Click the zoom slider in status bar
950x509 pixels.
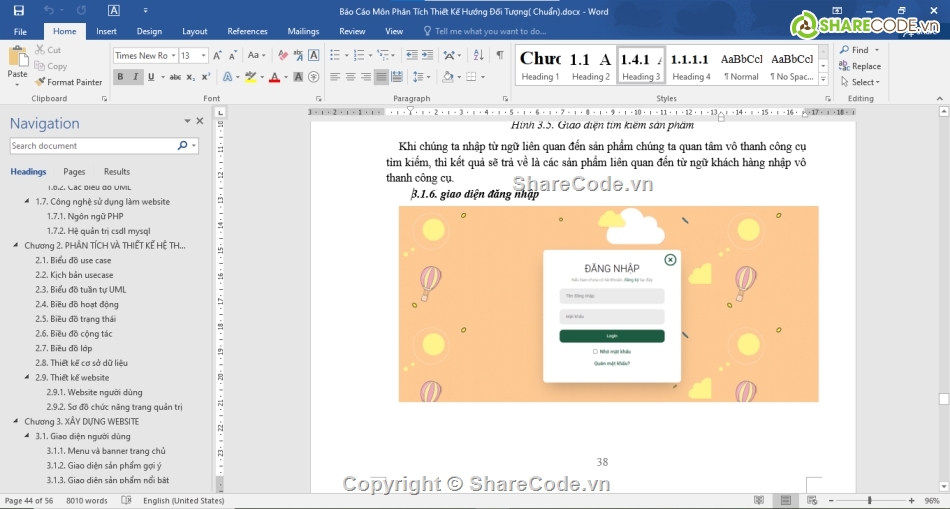[x=869, y=500]
